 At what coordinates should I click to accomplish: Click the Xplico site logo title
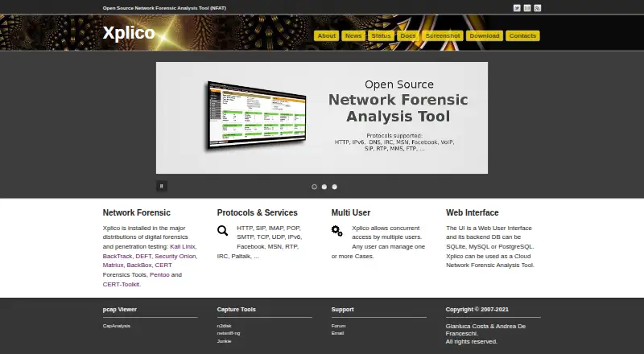pos(129,33)
